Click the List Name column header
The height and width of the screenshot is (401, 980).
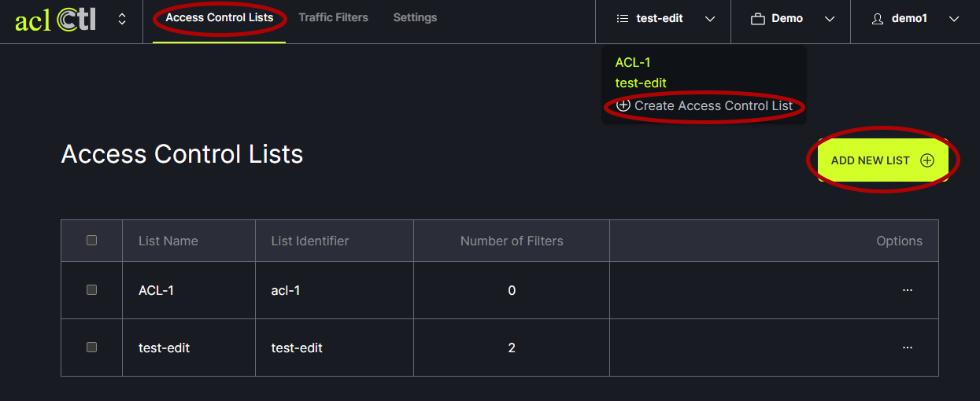(168, 241)
